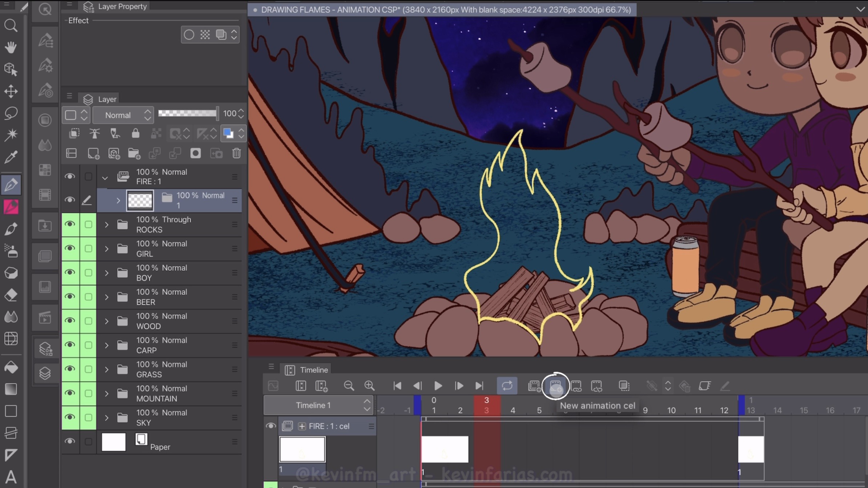Screen dimensions: 868x488
Task: Click New raster layer icon
Action: [x=93, y=153]
